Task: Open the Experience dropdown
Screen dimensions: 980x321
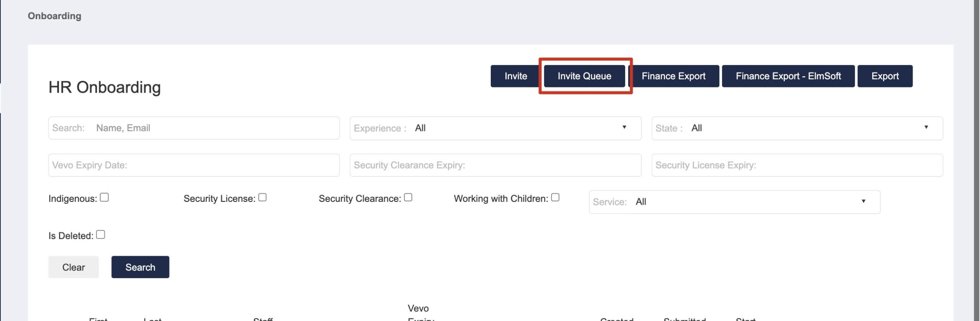Action: 495,128
